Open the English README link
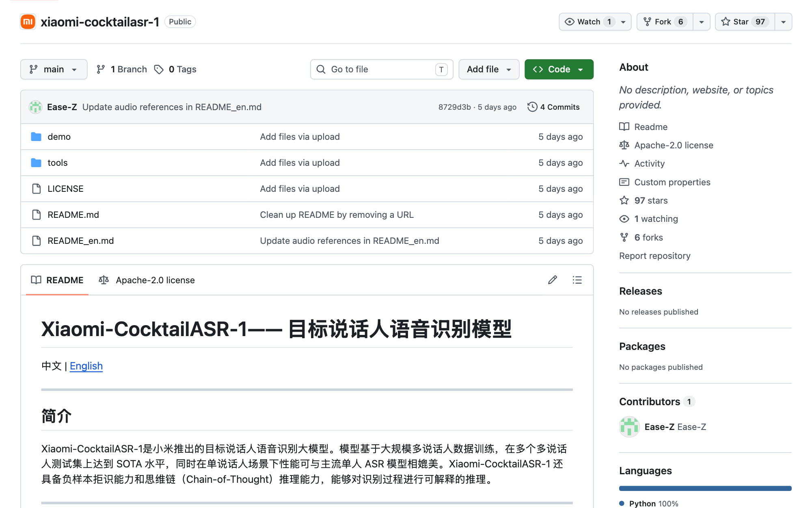The width and height of the screenshot is (812, 508). tap(86, 366)
